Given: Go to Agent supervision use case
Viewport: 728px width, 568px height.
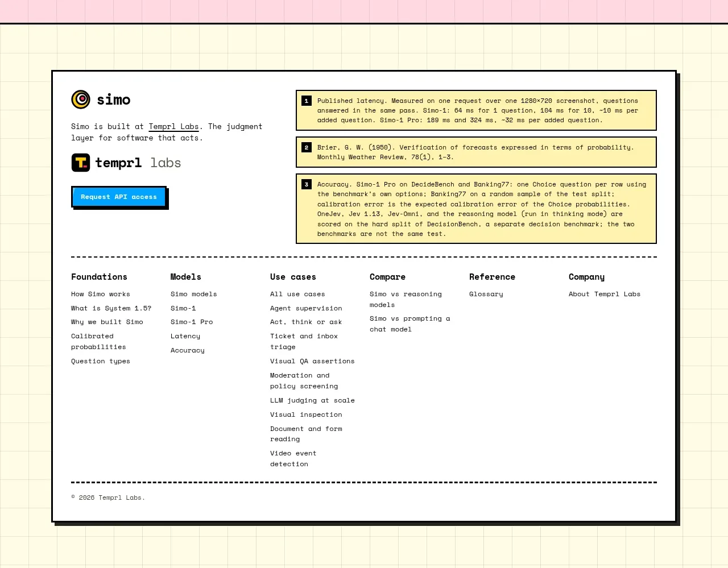Looking at the screenshot, I should (x=306, y=308).
